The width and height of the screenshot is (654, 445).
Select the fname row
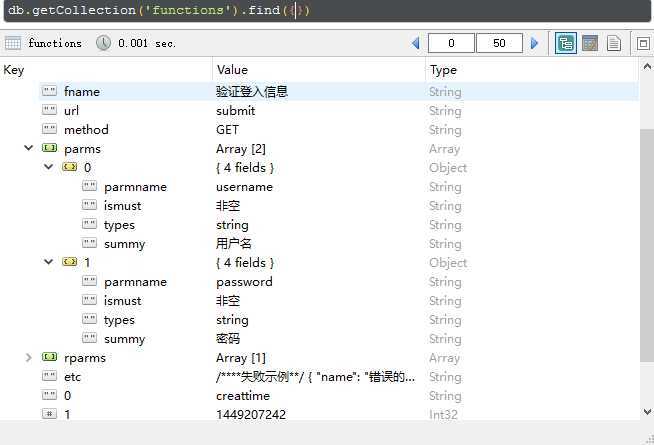point(339,91)
